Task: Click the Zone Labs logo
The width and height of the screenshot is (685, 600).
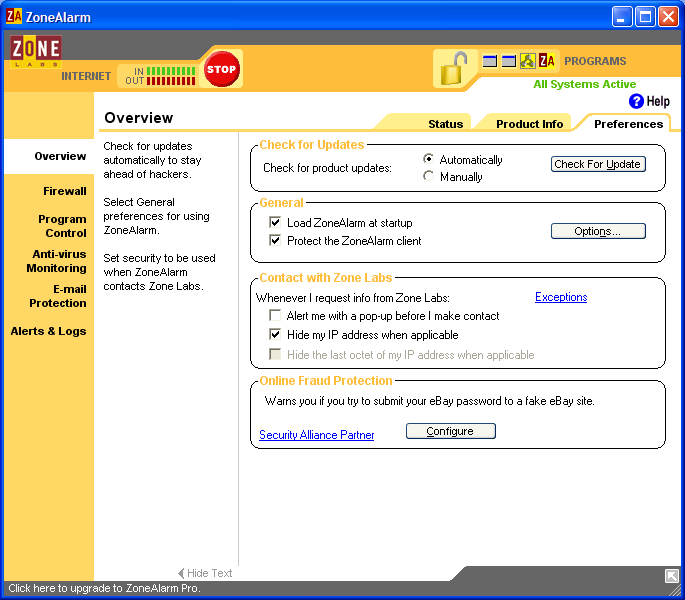Action: coord(36,51)
